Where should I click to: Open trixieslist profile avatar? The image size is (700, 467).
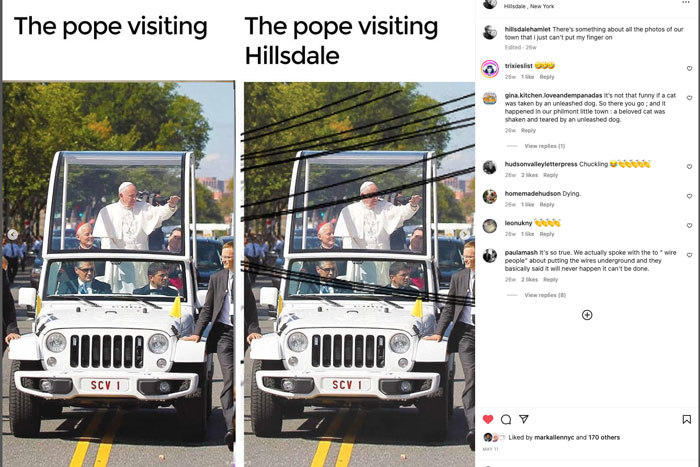490,69
